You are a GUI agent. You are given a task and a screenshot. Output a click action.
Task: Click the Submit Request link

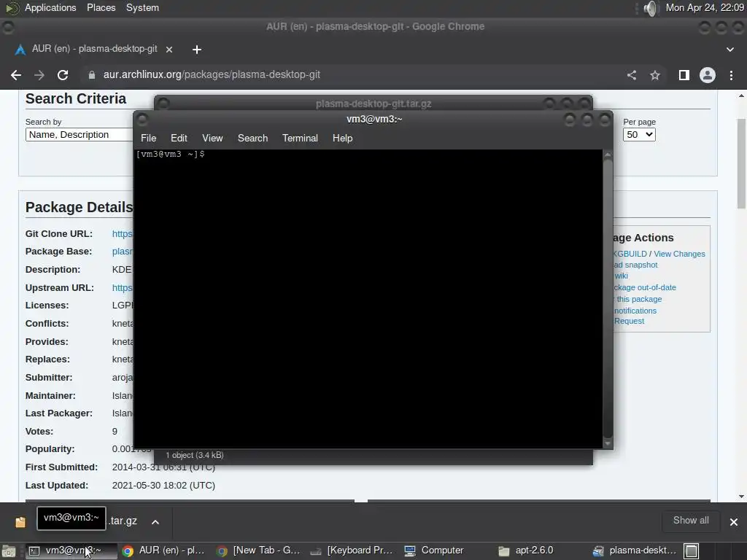coord(629,321)
